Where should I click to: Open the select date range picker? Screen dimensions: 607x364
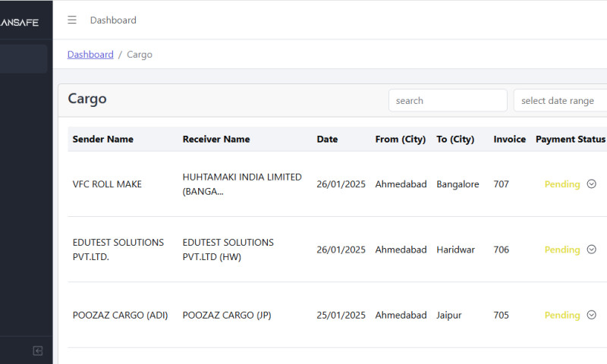[x=560, y=101]
